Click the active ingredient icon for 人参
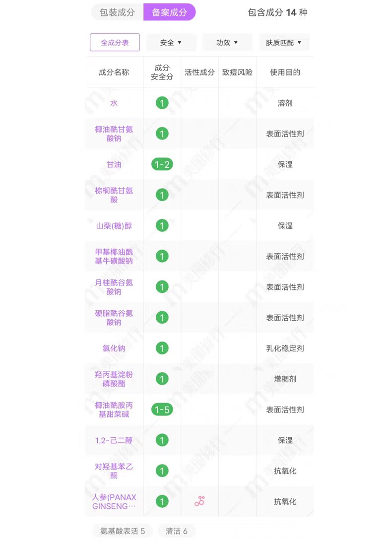This screenshot has width=392, height=546. click(x=199, y=501)
